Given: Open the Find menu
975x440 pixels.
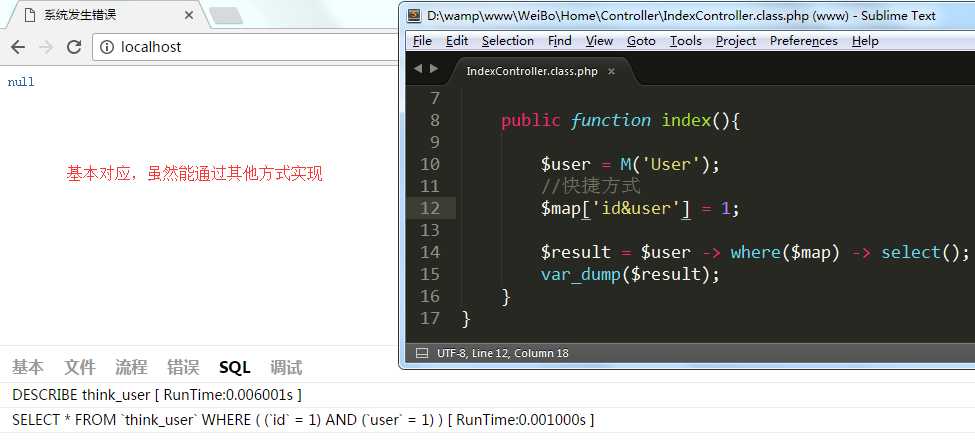Looking at the screenshot, I should coord(560,41).
